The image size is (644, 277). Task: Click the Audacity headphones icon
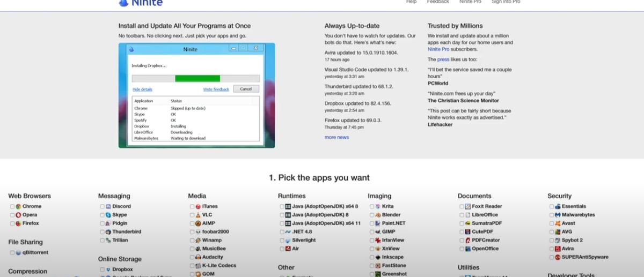(198, 257)
